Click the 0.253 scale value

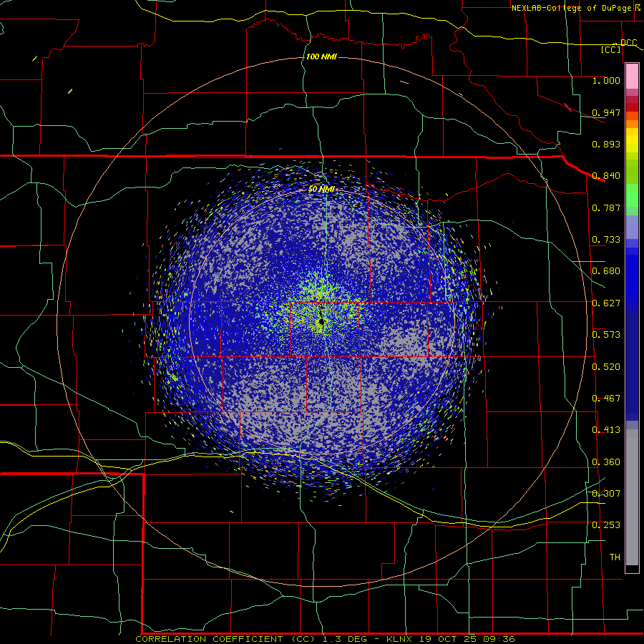(606, 525)
